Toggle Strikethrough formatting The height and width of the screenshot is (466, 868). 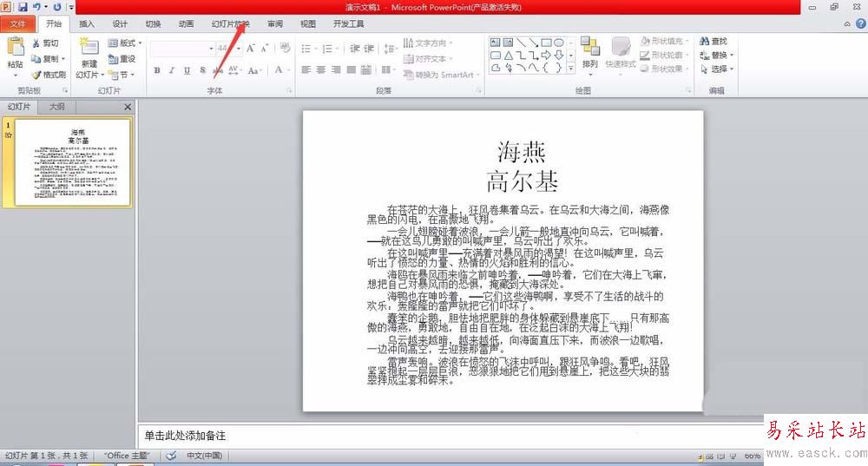218,70
